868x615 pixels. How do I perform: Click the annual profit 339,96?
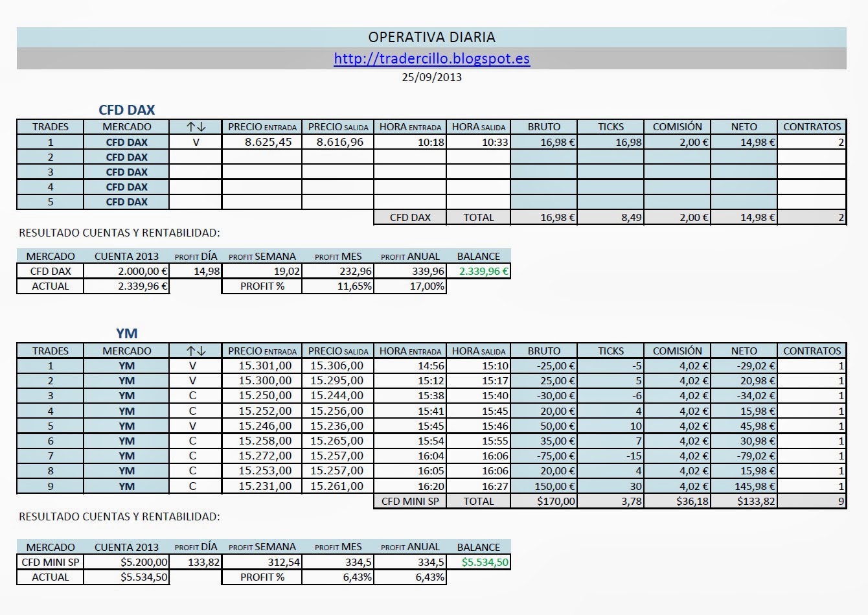coord(428,271)
